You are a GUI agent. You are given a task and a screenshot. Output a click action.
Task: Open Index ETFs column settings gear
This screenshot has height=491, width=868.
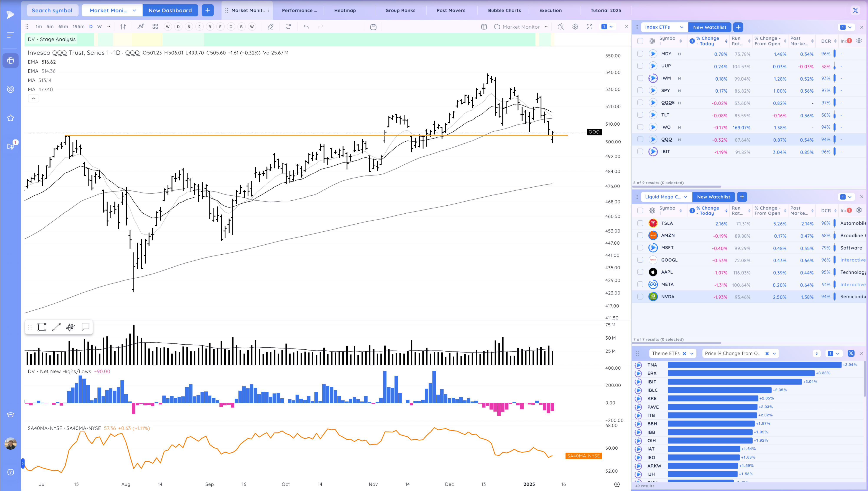click(859, 41)
